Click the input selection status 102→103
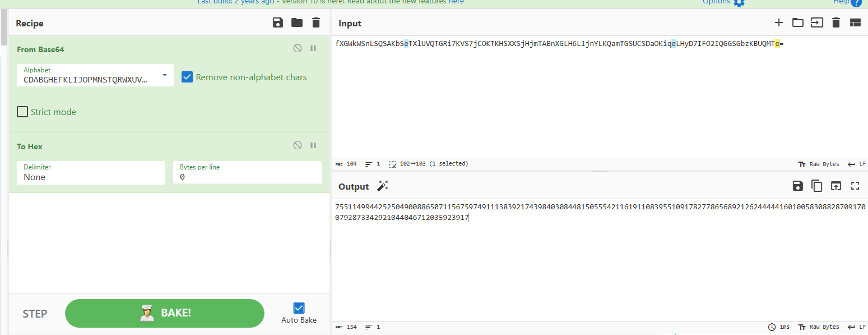Screen dimensions: 868x335 coord(429,164)
